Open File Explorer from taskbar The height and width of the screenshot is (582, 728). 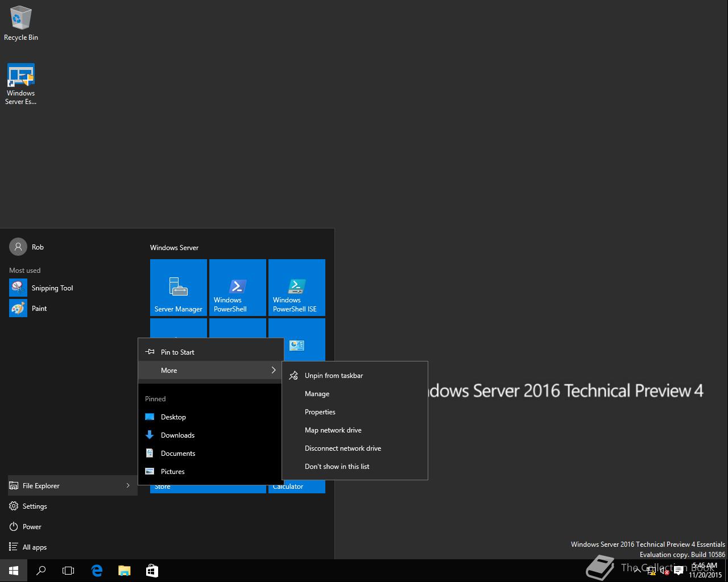[124, 571]
